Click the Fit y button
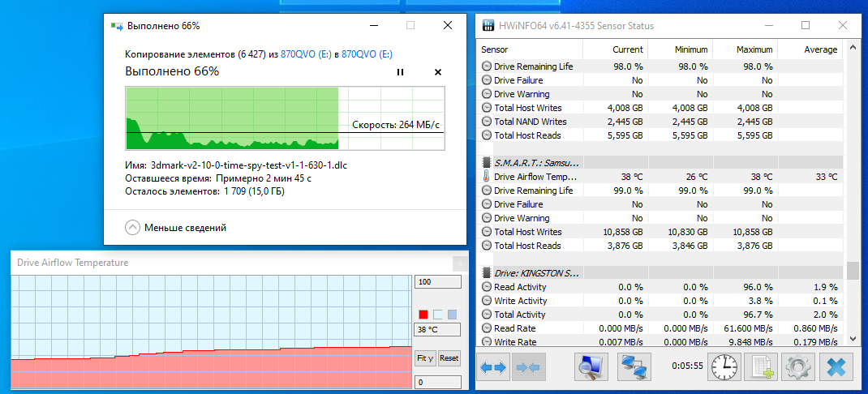Screen dimensions: 868x394 [x=425, y=358]
